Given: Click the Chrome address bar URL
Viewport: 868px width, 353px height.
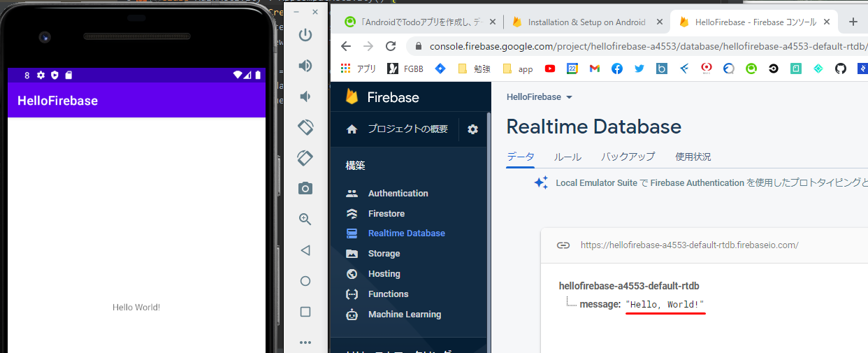Looking at the screenshot, I should (649, 46).
